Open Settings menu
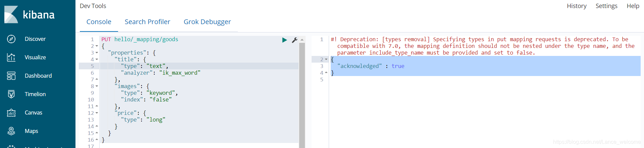 (606, 6)
